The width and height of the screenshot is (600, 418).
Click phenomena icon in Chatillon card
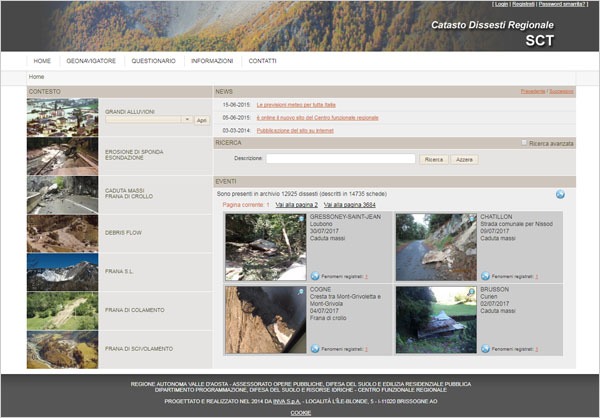pyautogui.click(x=486, y=275)
